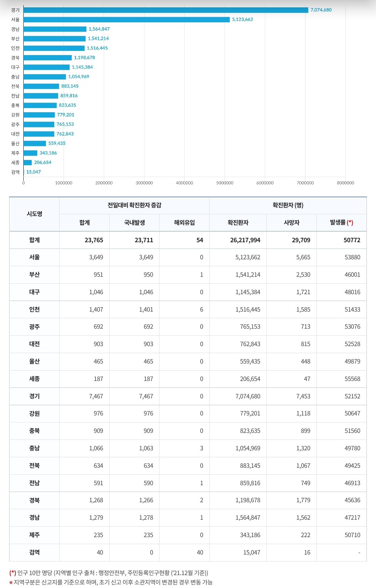Click the 4000000 x-axis tick label
376x588 pixels.
pyautogui.click(x=185, y=183)
